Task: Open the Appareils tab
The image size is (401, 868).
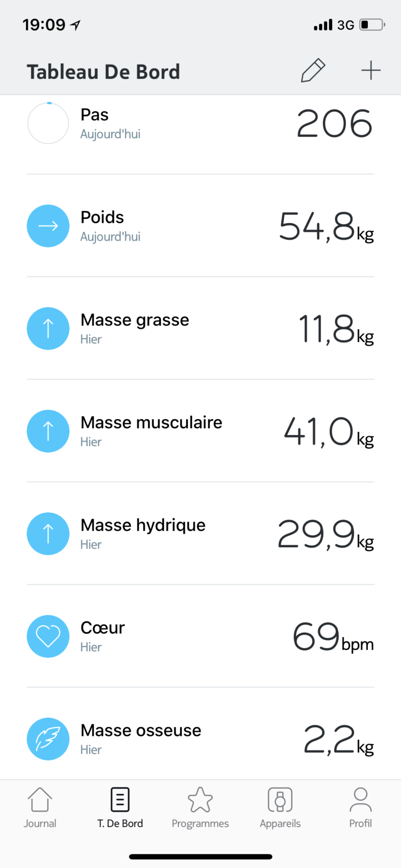Action: pos(280,807)
